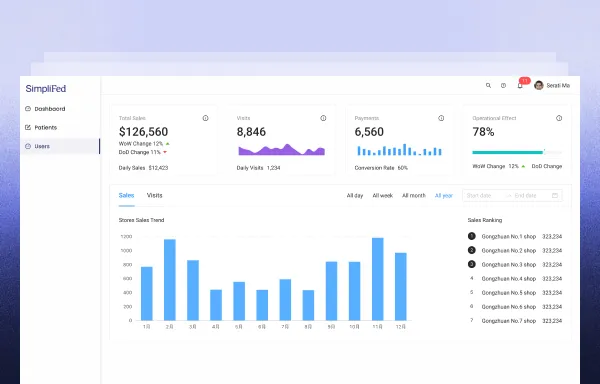Viewport: 600px width, 384px height.
Task: Click Conversion Rate 60% text
Action: (381, 168)
